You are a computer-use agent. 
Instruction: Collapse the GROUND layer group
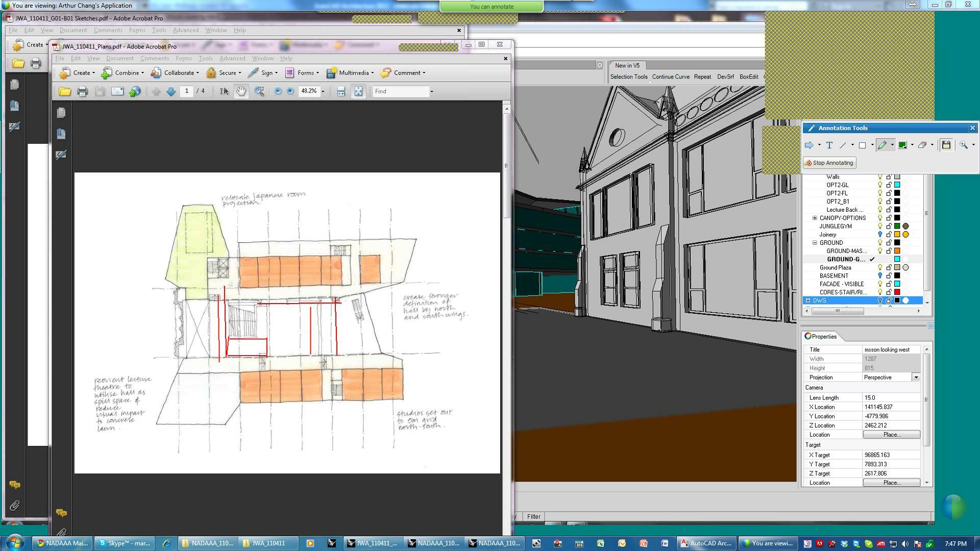pyautogui.click(x=815, y=243)
